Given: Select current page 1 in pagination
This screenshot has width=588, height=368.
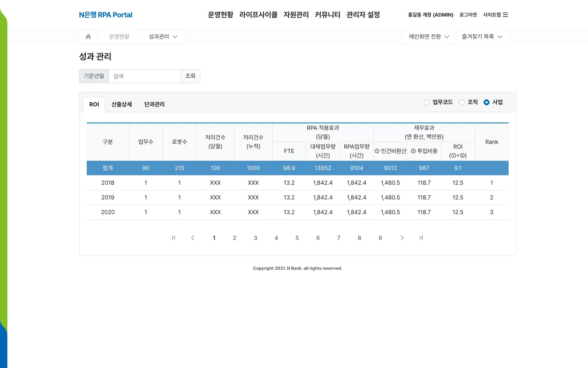Looking at the screenshot, I should tap(214, 238).
